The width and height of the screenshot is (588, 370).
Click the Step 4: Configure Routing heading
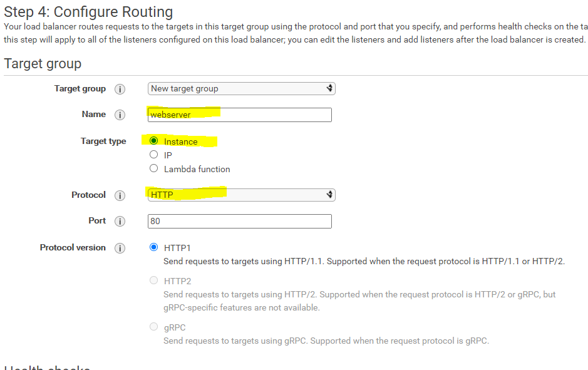click(88, 11)
